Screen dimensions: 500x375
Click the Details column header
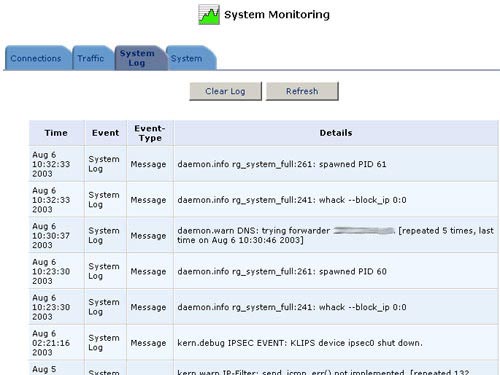click(336, 133)
